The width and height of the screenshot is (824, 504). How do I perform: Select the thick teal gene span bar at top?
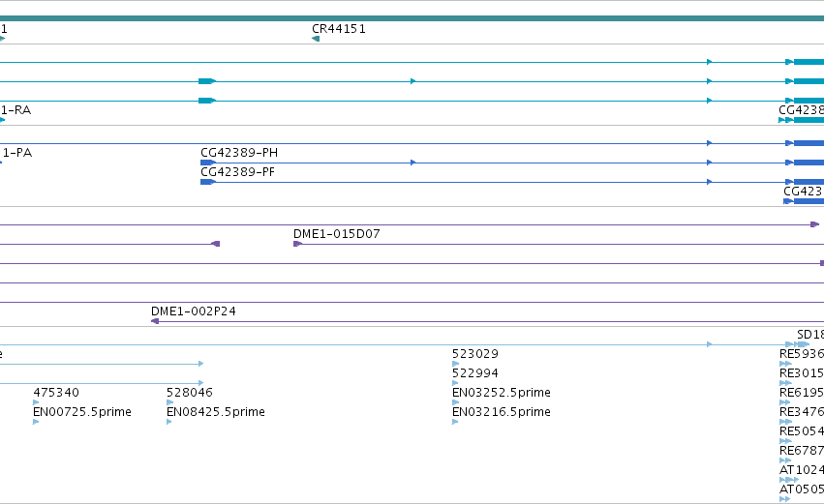coord(412,18)
